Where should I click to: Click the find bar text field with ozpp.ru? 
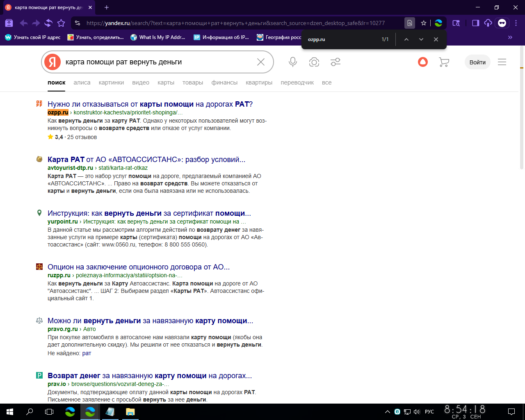click(x=342, y=39)
